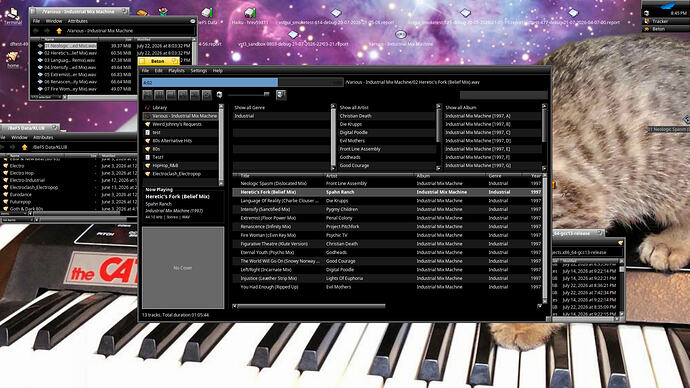The image size is (690, 388).
Task: Sort tracks by Year column header
Action: [535, 176]
